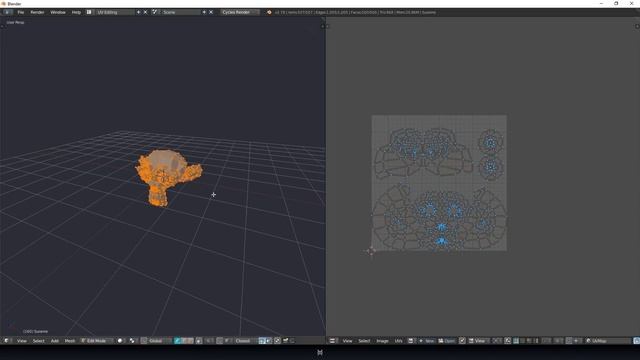640x360 pixels.
Task: Click the screen layout browse icon
Action: [x=89, y=12]
